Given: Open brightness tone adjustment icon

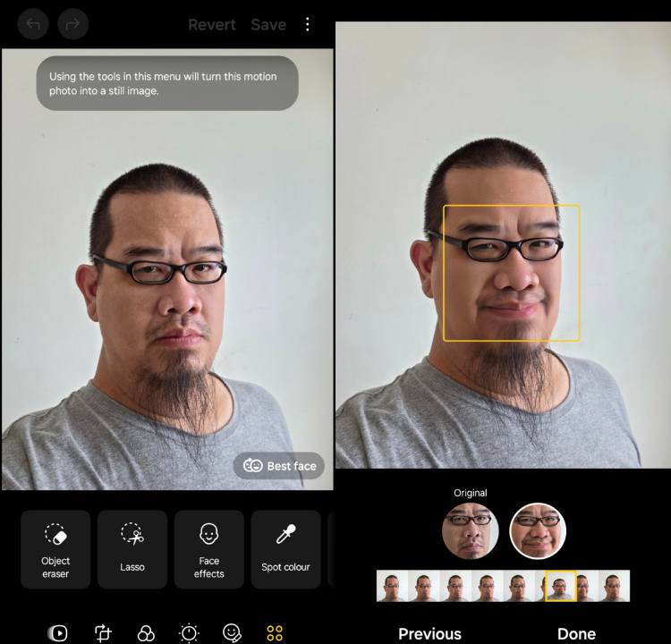Looking at the screenshot, I should 189,633.
